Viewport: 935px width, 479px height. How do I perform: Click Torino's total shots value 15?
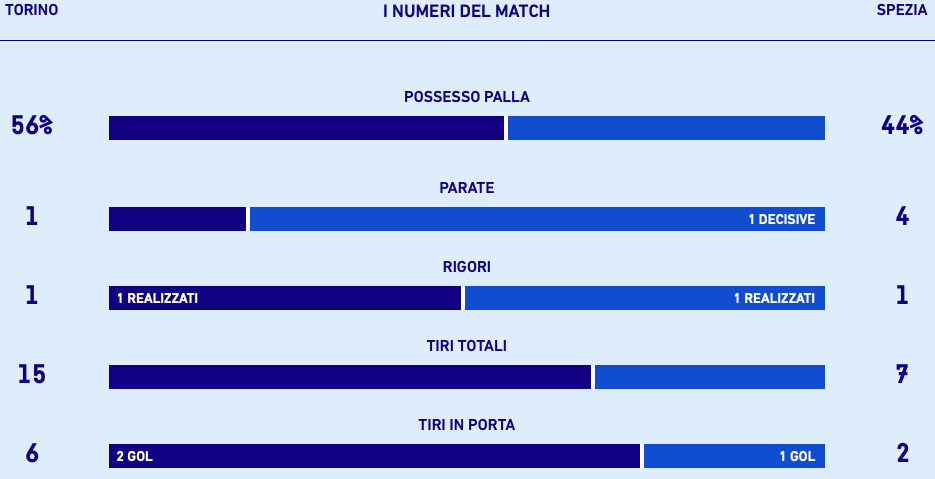coord(32,375)
